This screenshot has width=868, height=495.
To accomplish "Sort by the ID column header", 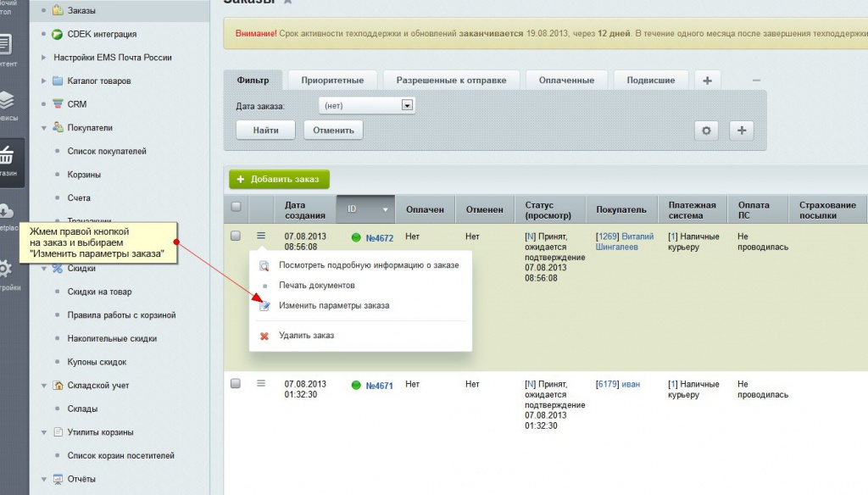I will click(x=365, y=209).
